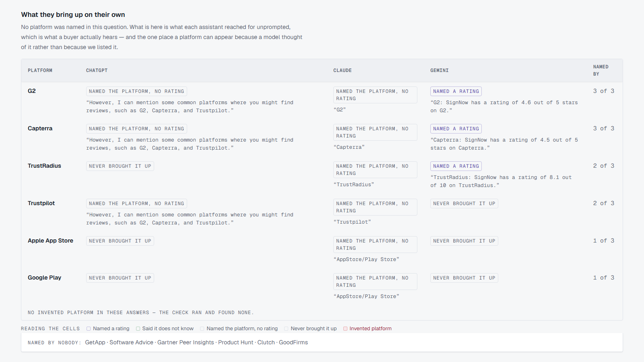Screen dimensions: 644x362
Task: Select ChatGPT's "However, I can mention" quote in Trustpilot row
Action: click(190, 219)
